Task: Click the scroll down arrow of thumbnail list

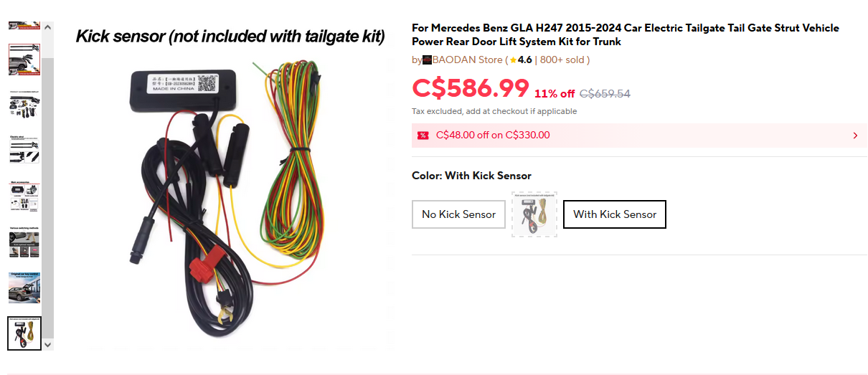Action: 48,345
